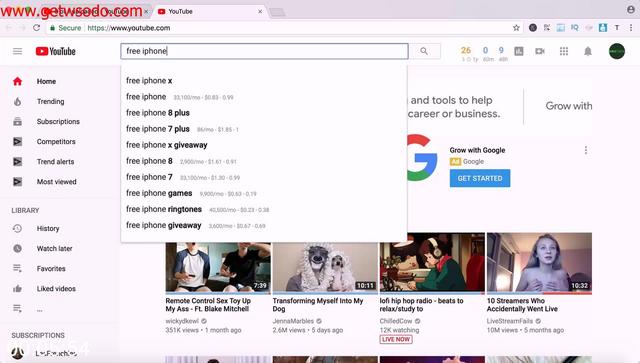
Task: Open the Trending sidebar link
Action: coord(50,101)
